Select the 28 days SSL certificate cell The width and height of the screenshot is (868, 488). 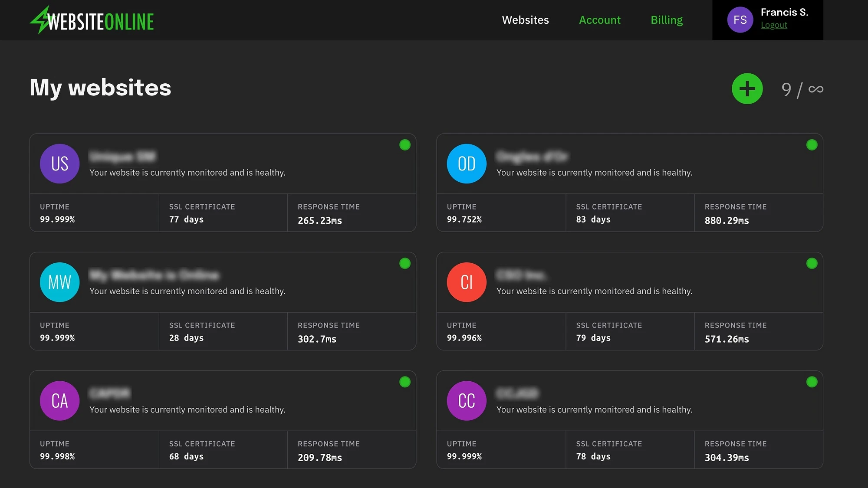coord(223,331)
